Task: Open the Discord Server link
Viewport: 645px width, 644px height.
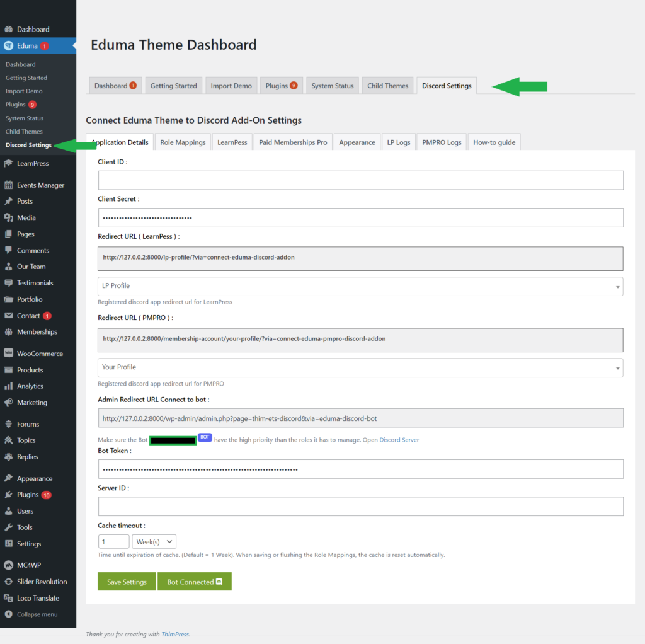Action: (x=399, y=440)
